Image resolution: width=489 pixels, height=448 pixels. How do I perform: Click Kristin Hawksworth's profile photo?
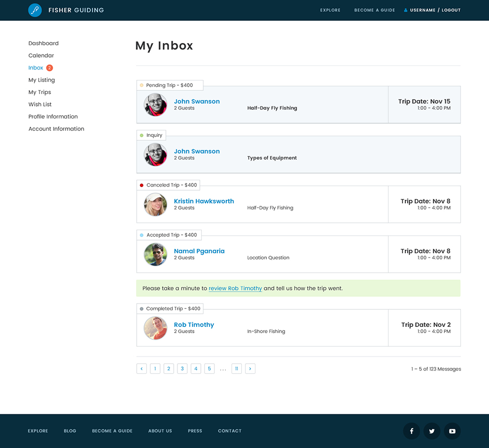(155, 204)
